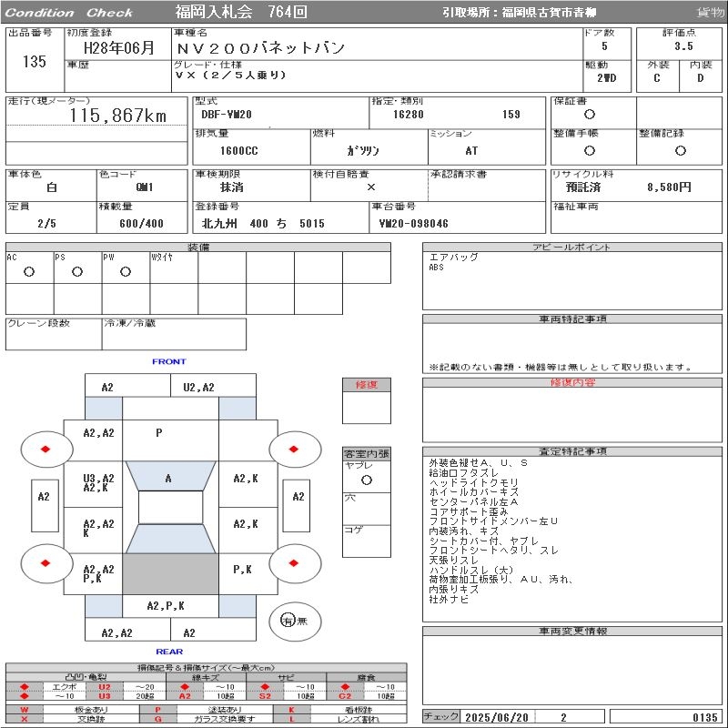
Task: Click the 福岡入札会 764回 heading
Action: pos(241,12)
